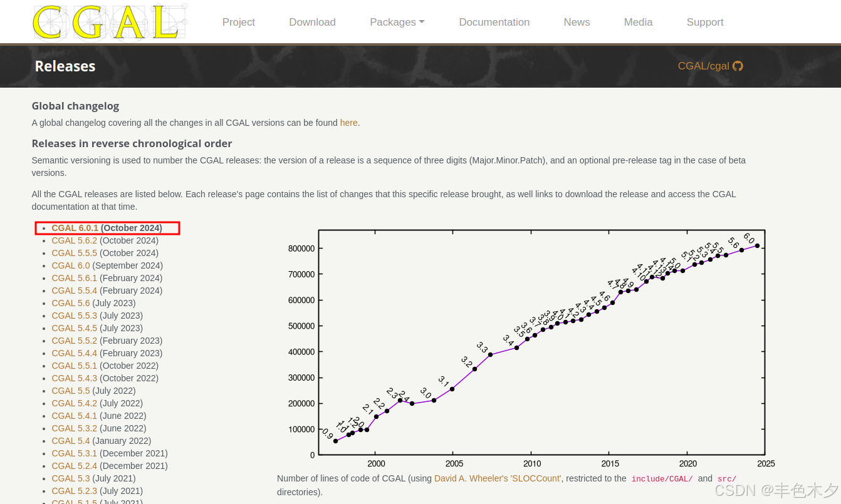Select the 'Global changelog' heading
Viewport: 841px width, 504px height.
(75, 106)
